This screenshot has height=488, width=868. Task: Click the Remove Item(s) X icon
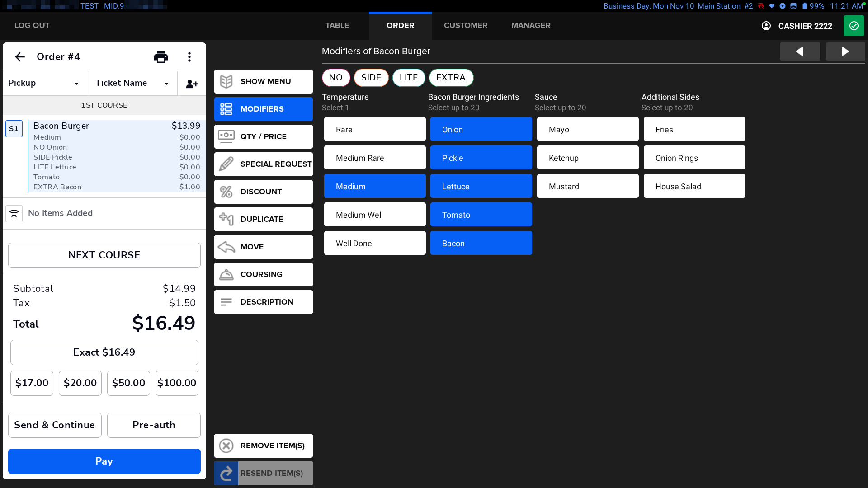[226, 446]
